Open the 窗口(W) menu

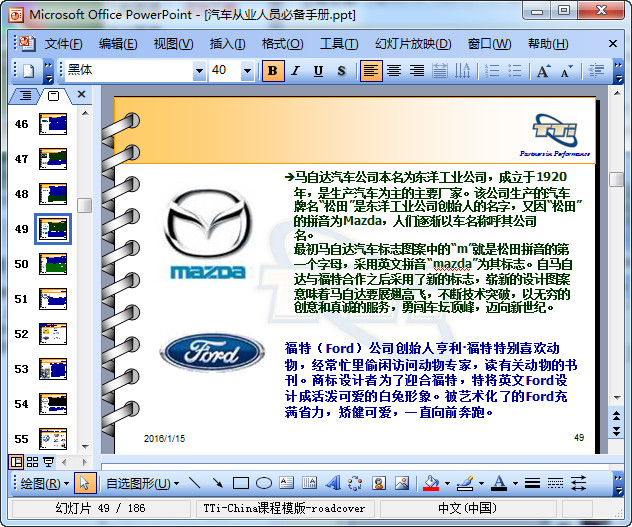coord(489,44)
